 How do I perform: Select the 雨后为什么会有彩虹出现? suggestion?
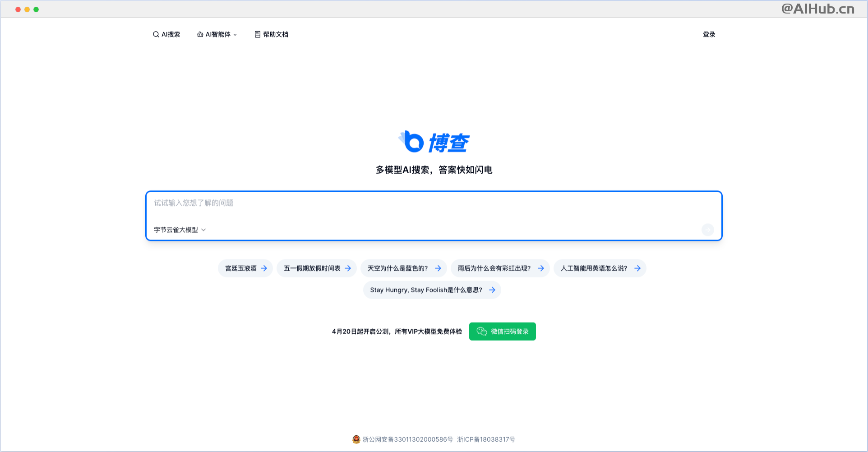click(500, 268)
